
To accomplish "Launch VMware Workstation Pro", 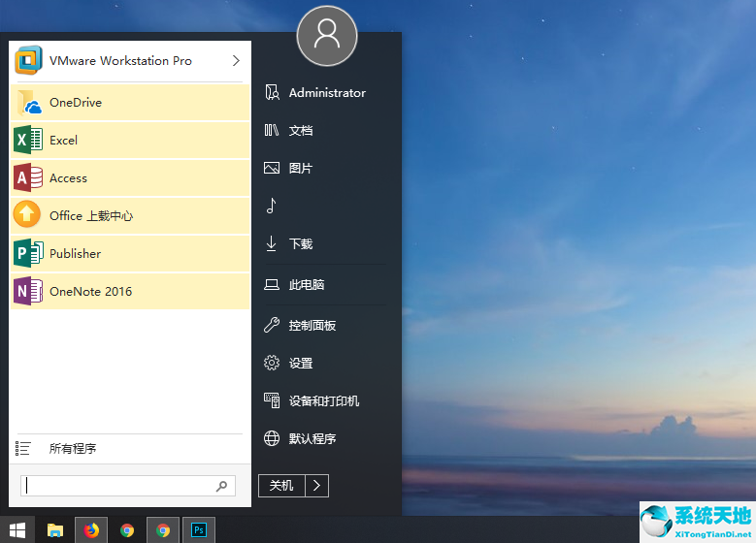I will [120, 61].
